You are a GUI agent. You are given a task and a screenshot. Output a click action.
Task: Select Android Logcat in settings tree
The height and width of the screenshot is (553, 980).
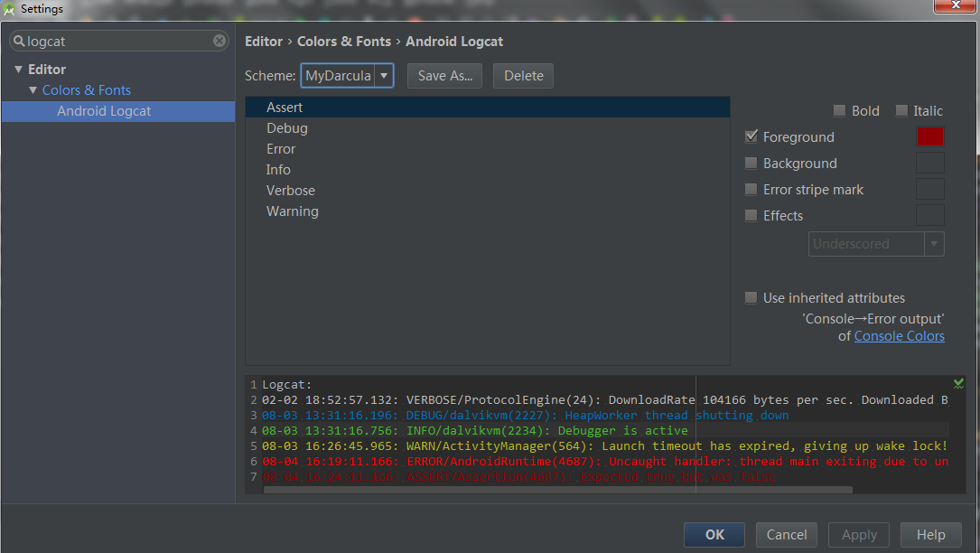click(x=118, y=111)
